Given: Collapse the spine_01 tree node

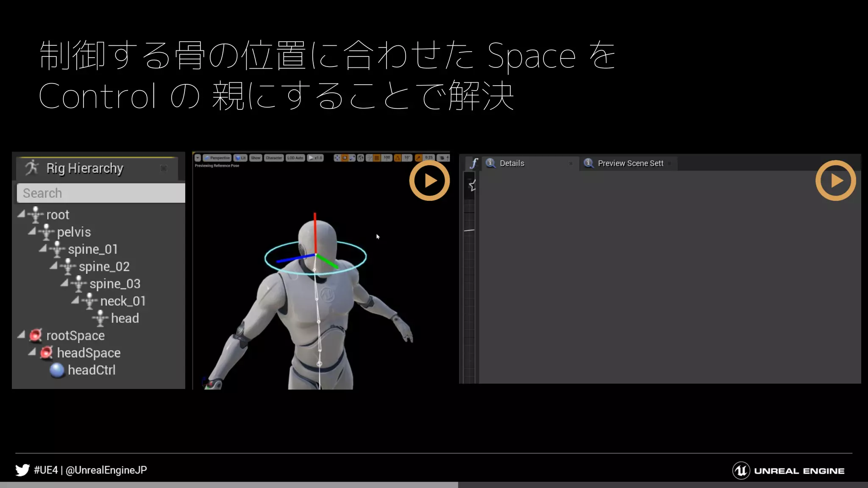Looking at the screenshot, I should coord(43,249).
